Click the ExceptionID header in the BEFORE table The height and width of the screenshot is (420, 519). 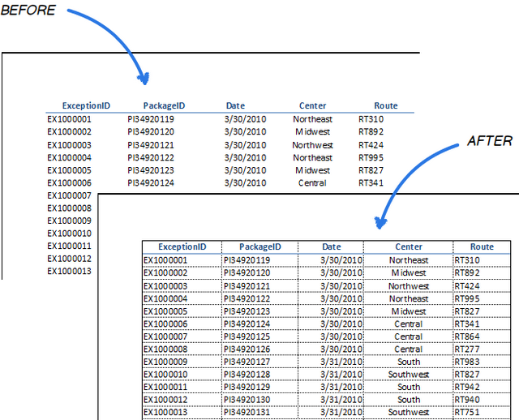86,105
